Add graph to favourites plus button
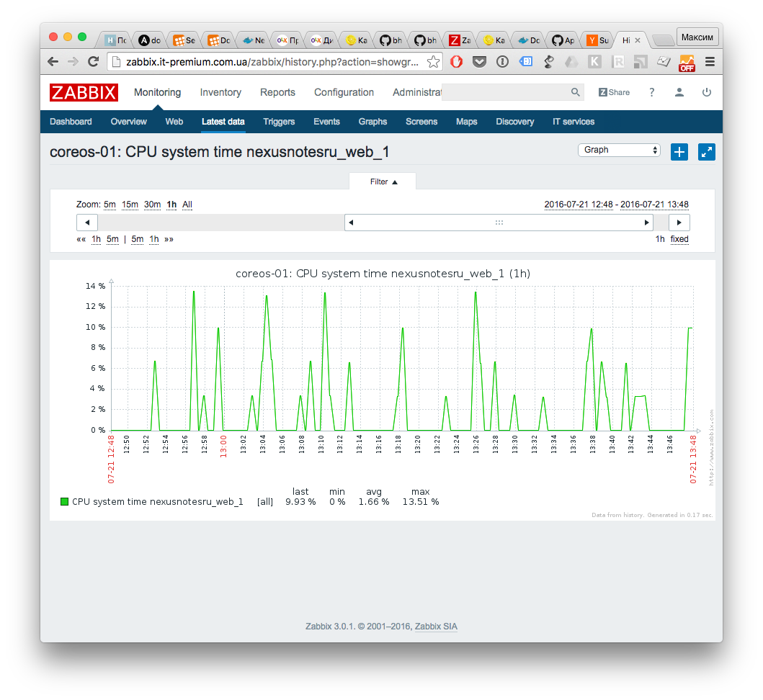The width and height of the screenshot is (763, 700). click(x=679, y=152)
